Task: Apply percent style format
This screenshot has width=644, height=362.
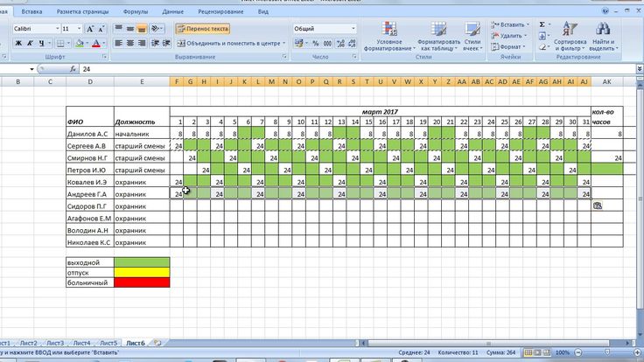Action: click(315, 43)
